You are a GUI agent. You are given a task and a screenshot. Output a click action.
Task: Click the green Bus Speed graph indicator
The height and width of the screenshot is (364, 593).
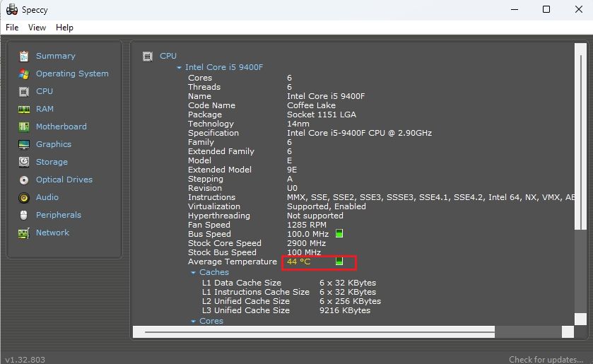point(339,234)
